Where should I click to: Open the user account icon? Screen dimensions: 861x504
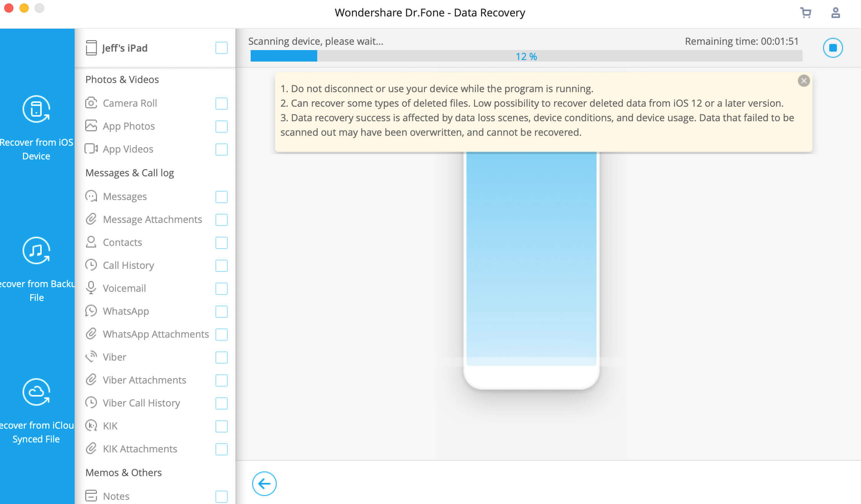835,13
